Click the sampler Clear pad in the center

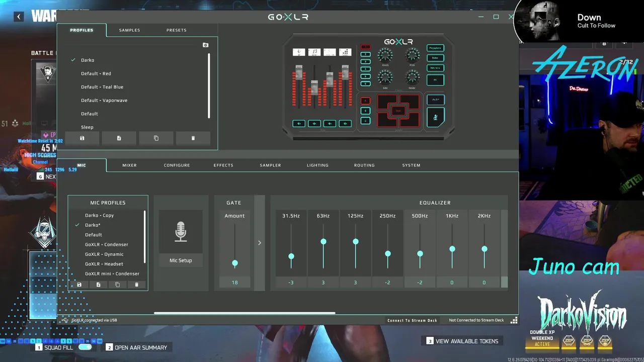coord(398,111)
